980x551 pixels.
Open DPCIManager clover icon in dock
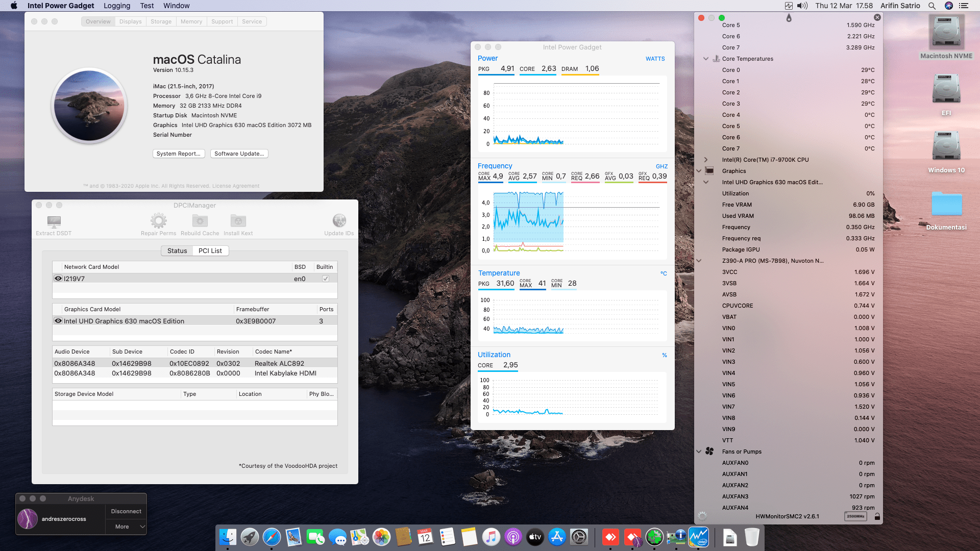click(654, 537)
